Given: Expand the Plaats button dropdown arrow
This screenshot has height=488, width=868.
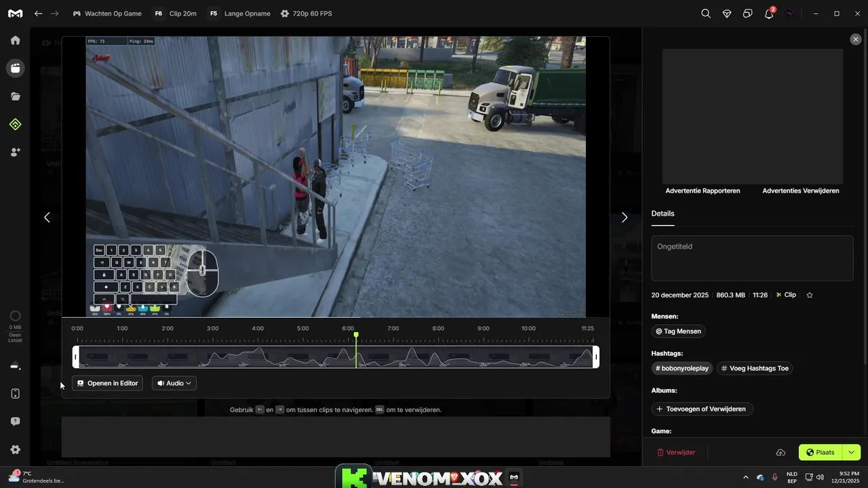Looking at the screenshot, I should (x=851, y=452).
